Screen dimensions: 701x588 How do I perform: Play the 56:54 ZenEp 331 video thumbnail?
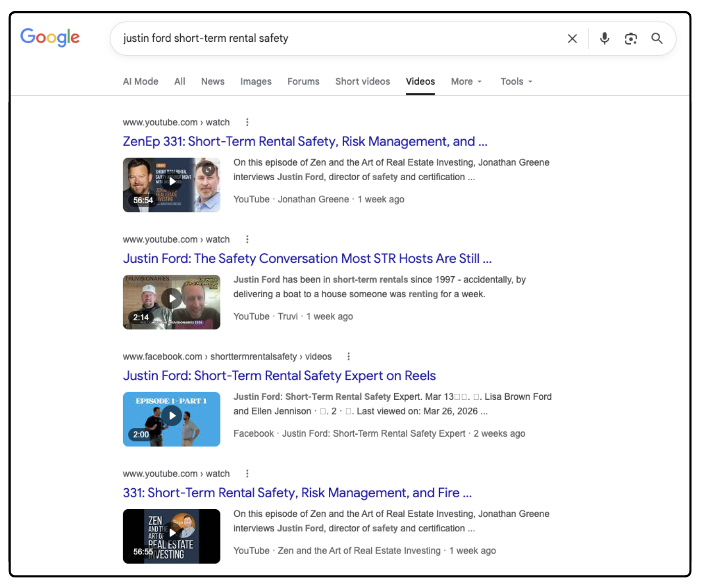pos(172,185)
